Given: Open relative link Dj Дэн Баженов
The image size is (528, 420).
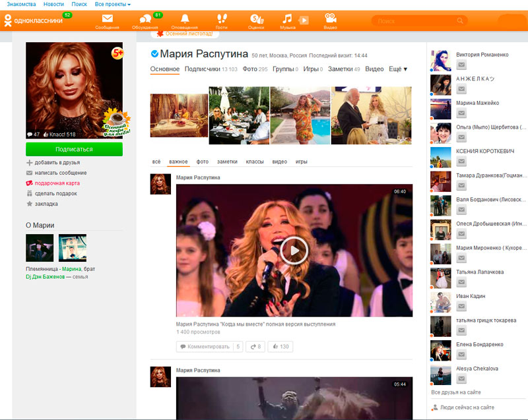Looking at the screenshot, I should tap(45, 277).
